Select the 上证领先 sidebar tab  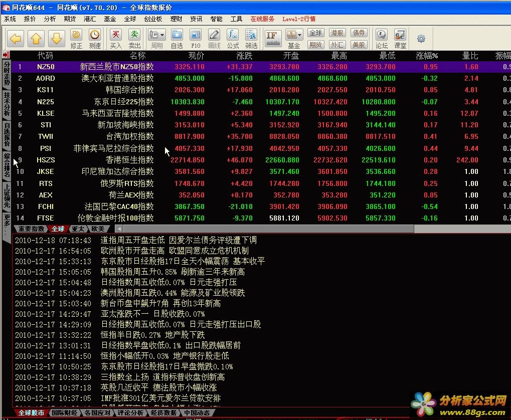[7, 195]
